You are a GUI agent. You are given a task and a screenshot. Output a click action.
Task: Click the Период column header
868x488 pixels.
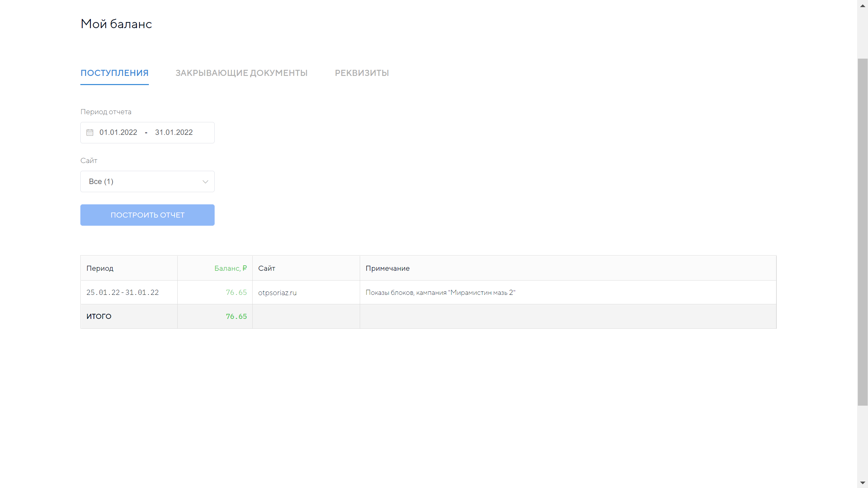point(100,268)
